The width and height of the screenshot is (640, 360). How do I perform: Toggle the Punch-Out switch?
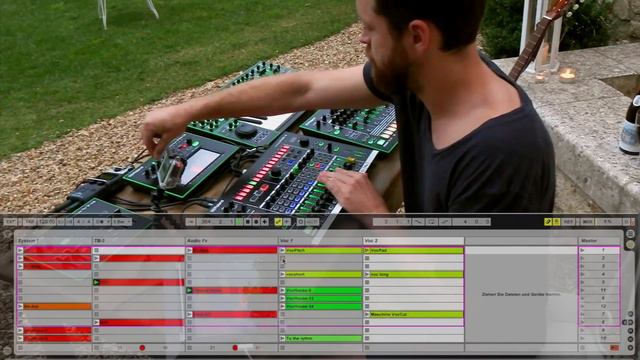pyautogui.click(x=444, y=222)
